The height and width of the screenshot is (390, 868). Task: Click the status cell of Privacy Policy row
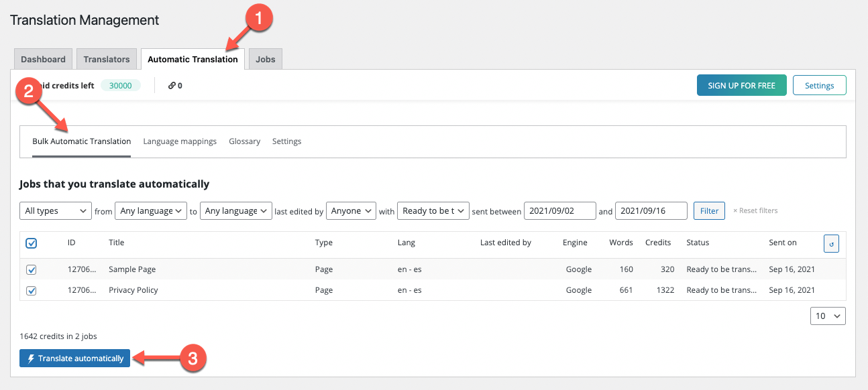click(x=722, y=290)
